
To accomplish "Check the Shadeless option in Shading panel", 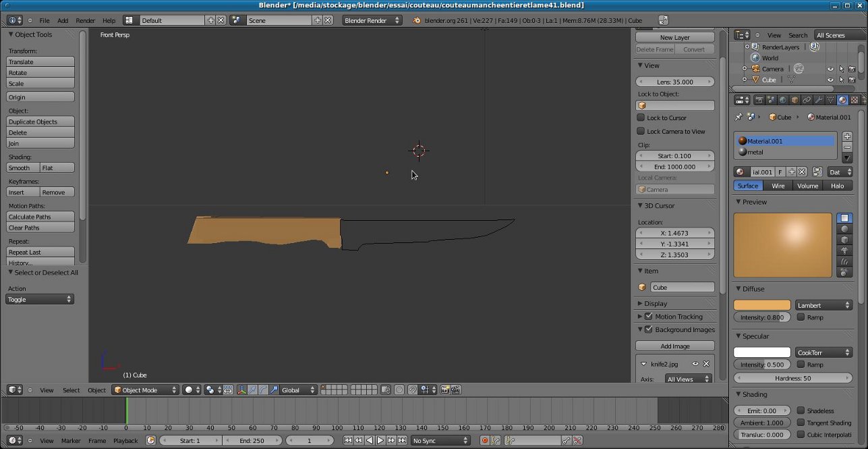I will coord(803,411).
